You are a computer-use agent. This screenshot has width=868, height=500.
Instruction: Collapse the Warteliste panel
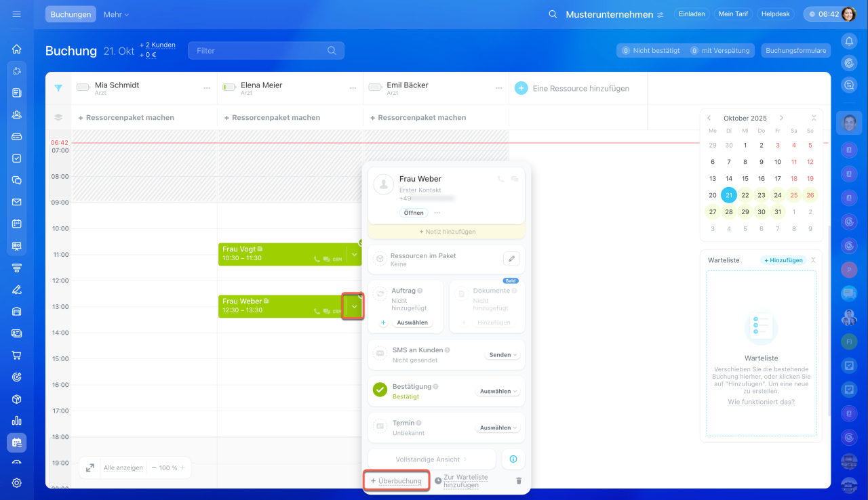[x=814, y=260]
